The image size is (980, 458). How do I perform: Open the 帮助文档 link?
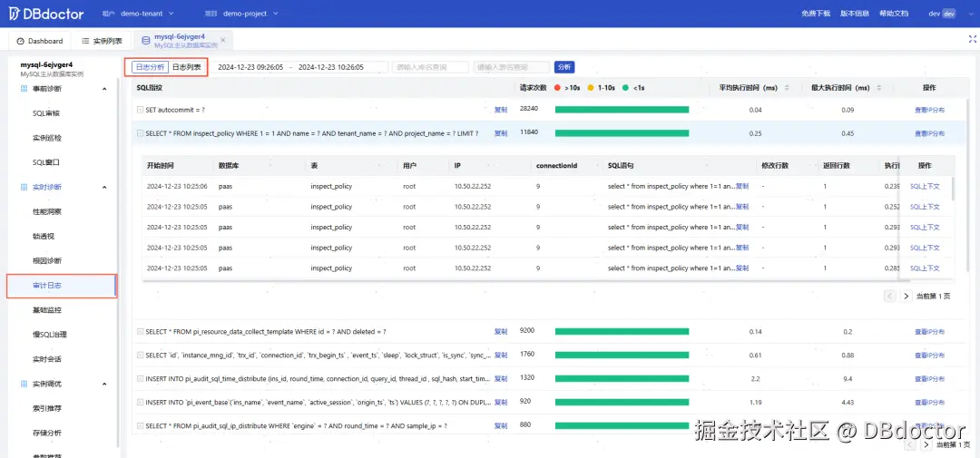click(x=893, y=13)
